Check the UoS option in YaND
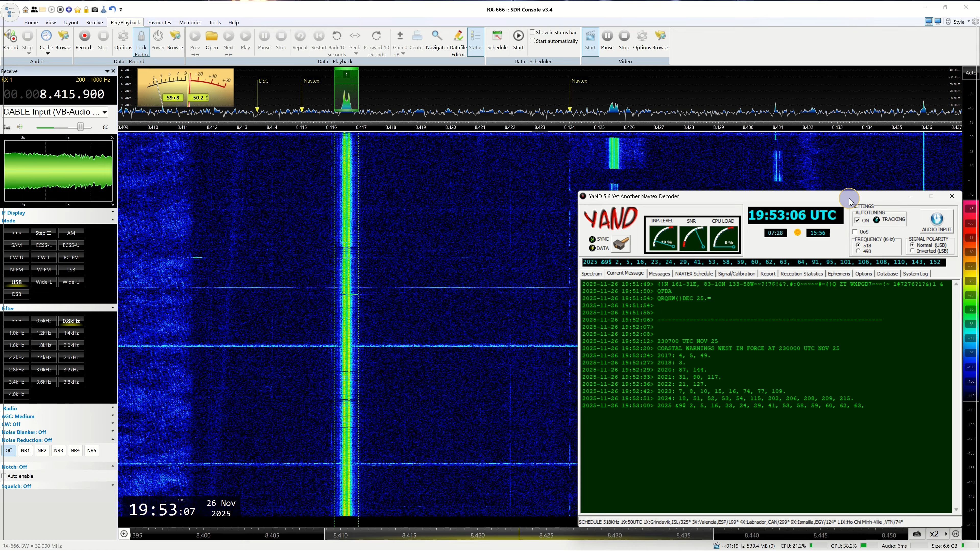Image resolution: width=980 pixels, height=551 pixels. tap(855, 232)
